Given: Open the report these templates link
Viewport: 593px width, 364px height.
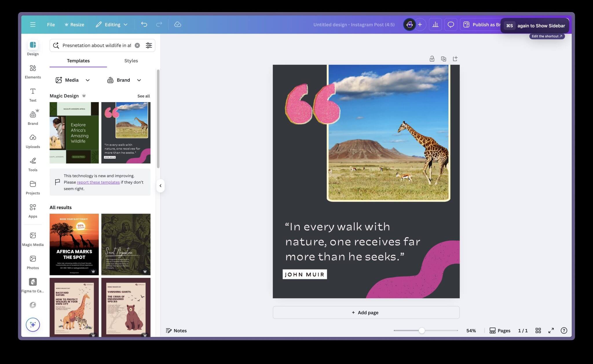Looking at the screenshot, I should (x=98, y=182).
